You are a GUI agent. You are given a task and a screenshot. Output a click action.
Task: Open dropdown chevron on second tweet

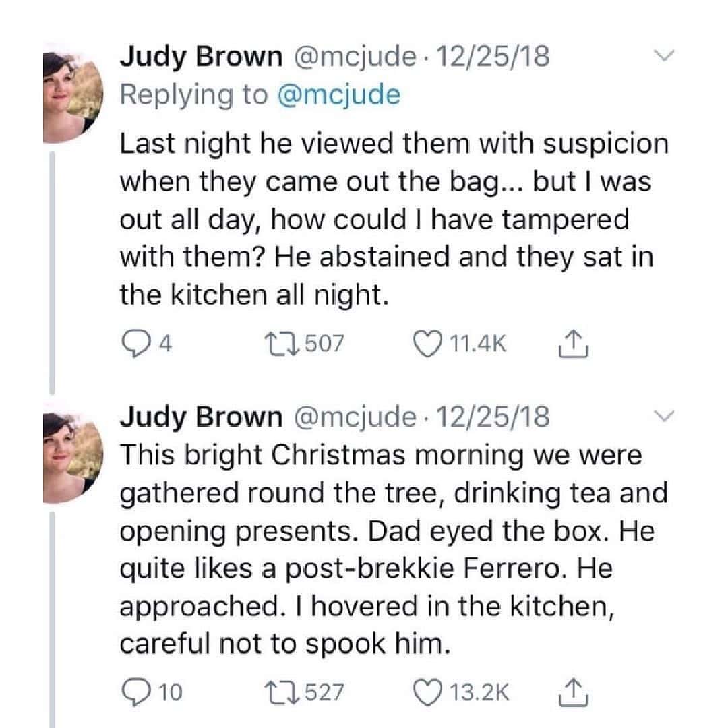point(665,419)
